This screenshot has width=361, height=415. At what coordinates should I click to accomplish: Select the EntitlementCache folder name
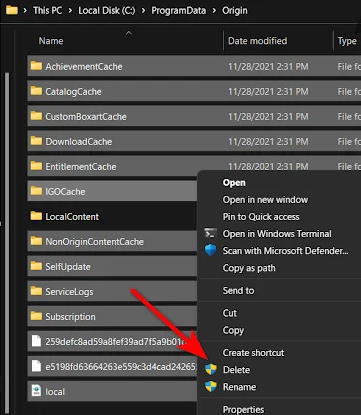(x=81, y=167)
